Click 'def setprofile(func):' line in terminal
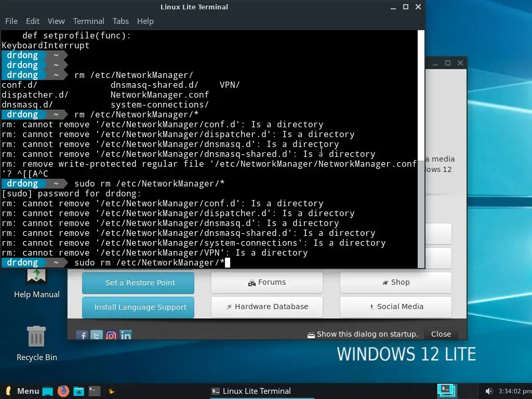This screenshot has height=399, width=532. click(76, 36)
